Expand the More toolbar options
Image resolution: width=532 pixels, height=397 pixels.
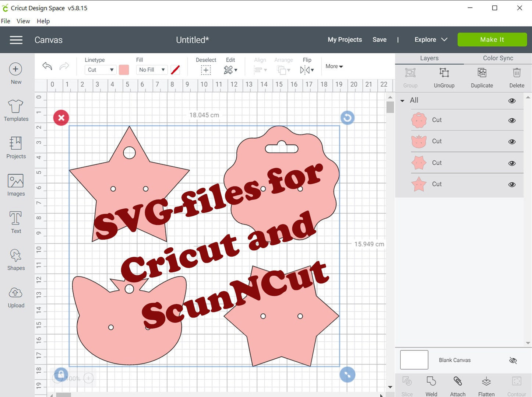tap(334, 66)
